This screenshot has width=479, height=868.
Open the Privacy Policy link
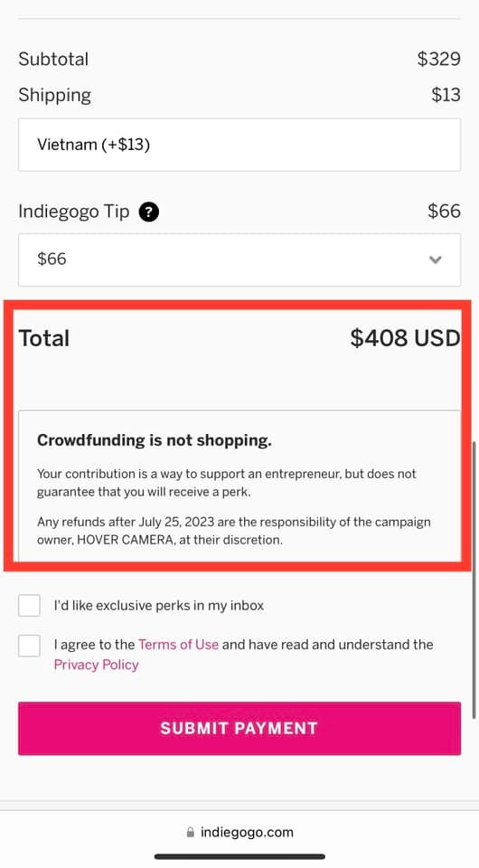pos(96,665)
